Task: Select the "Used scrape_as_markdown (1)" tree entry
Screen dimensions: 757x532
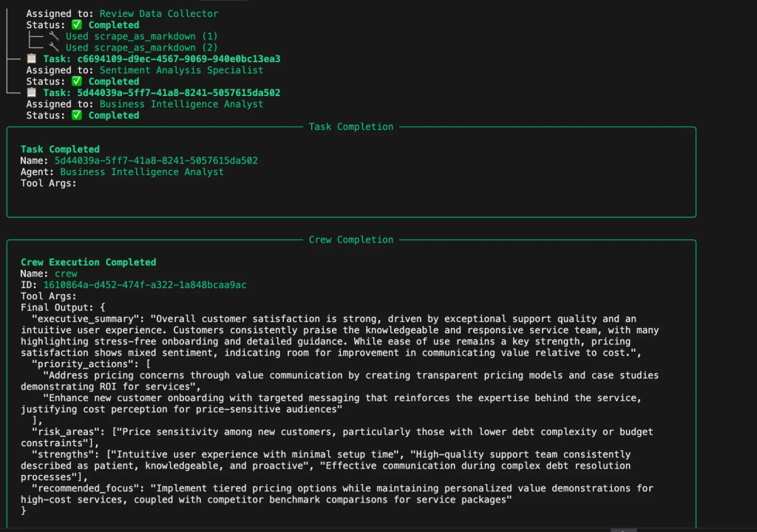Action: (x=141, y=36)
